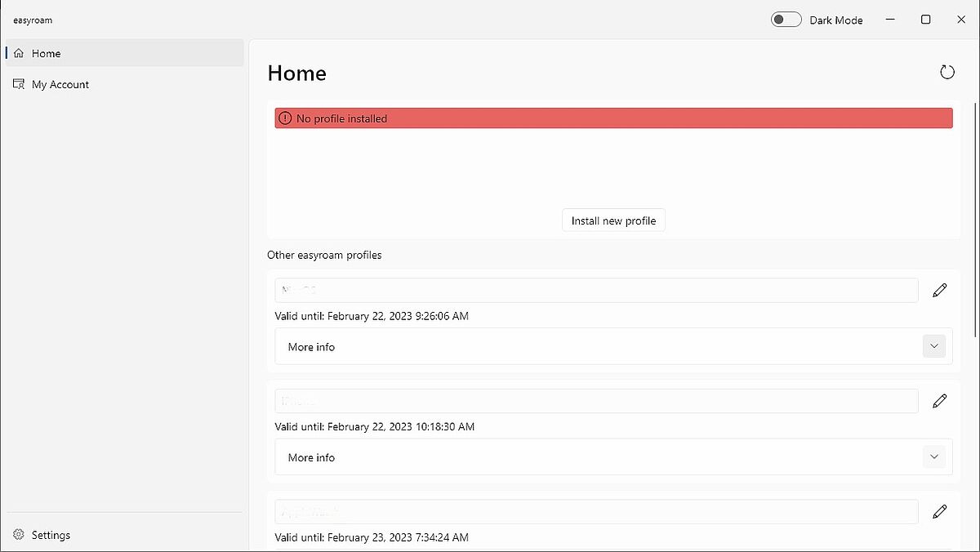Viewport: 980px width, 552px height.
Task: Open Settings via the gear icon
Action: coord(19,535)
